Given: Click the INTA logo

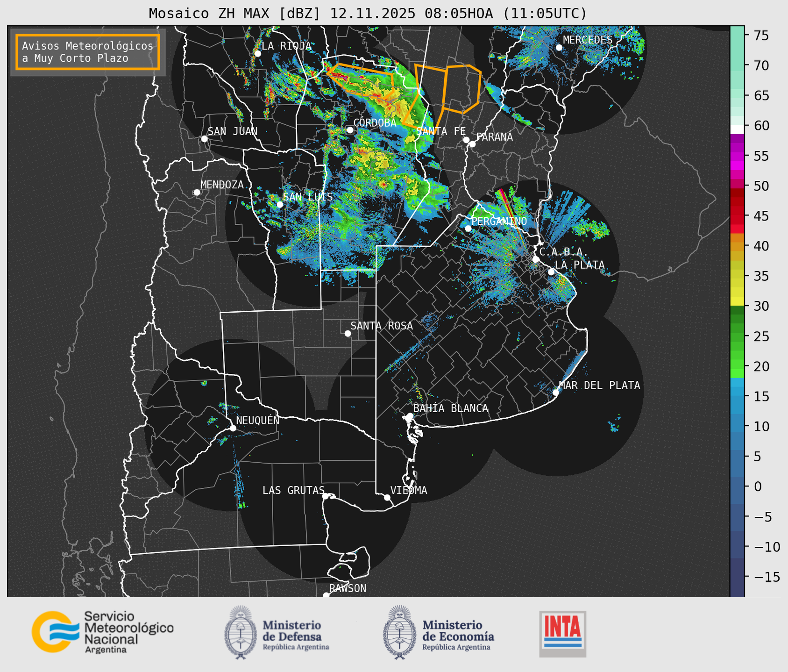Looking at the screenshot, I should 562,634.
